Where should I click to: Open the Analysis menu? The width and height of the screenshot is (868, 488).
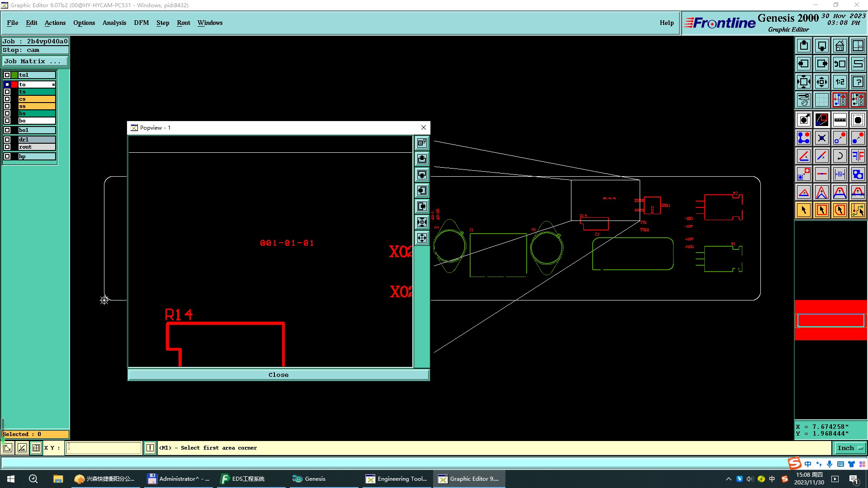coord(114,23)
